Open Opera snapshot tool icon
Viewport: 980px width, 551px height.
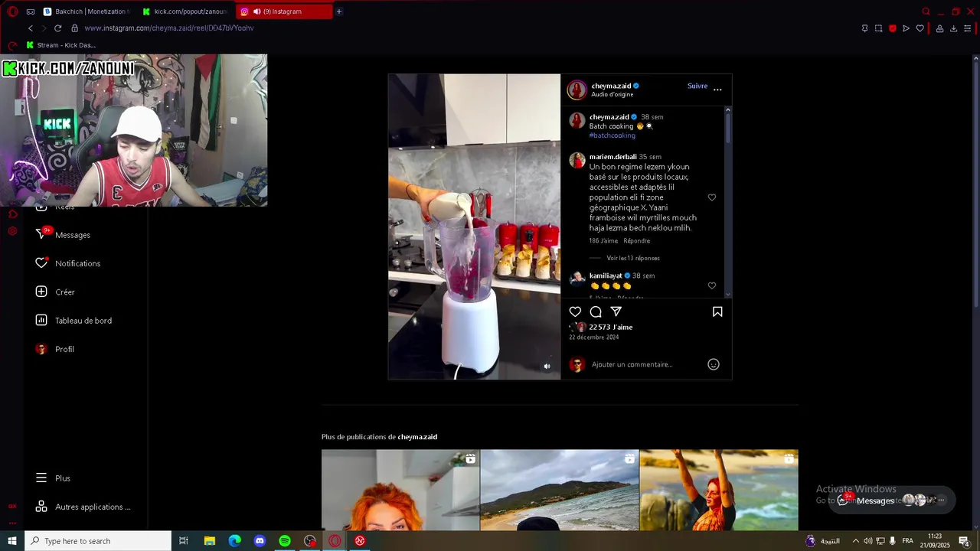[x=879, y=28]
